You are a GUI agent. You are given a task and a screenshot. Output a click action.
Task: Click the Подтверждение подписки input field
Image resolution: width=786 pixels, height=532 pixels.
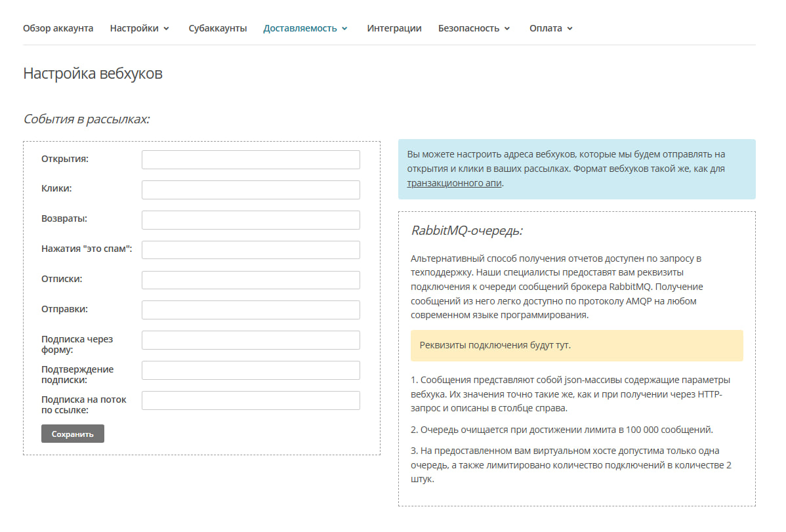[251, 370]
